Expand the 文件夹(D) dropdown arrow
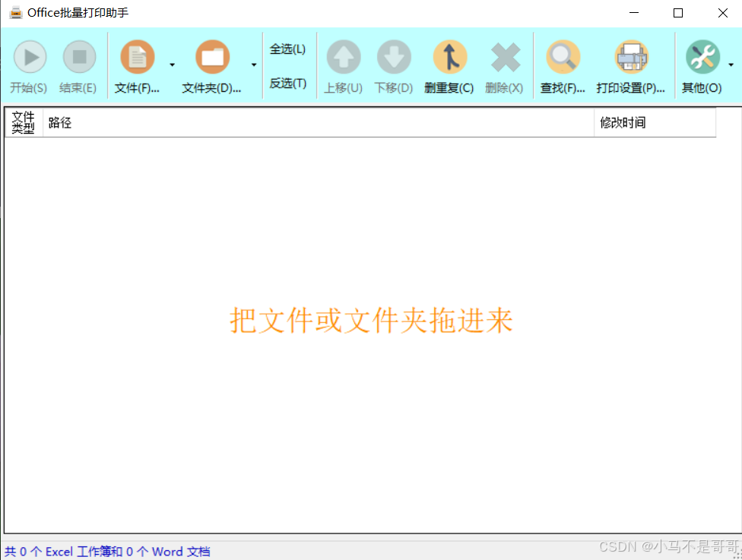Screen dimensions: 742x560 coord(254,65)
